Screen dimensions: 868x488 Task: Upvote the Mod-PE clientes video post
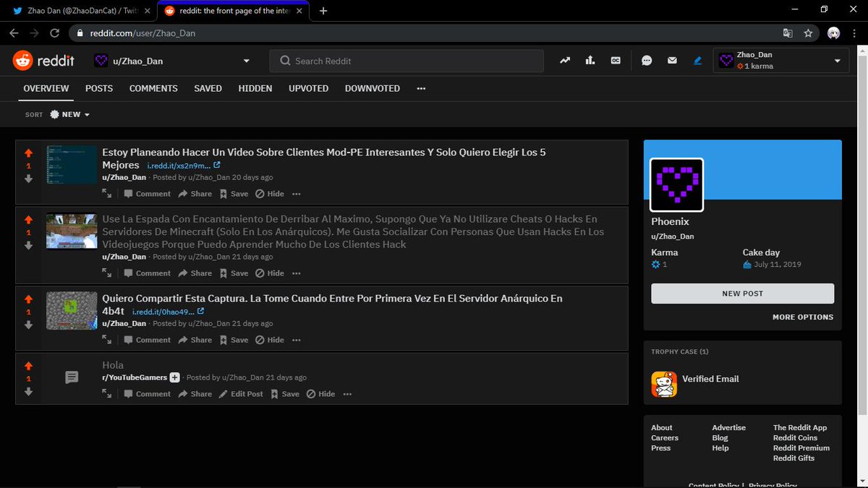tap(28, 153)
